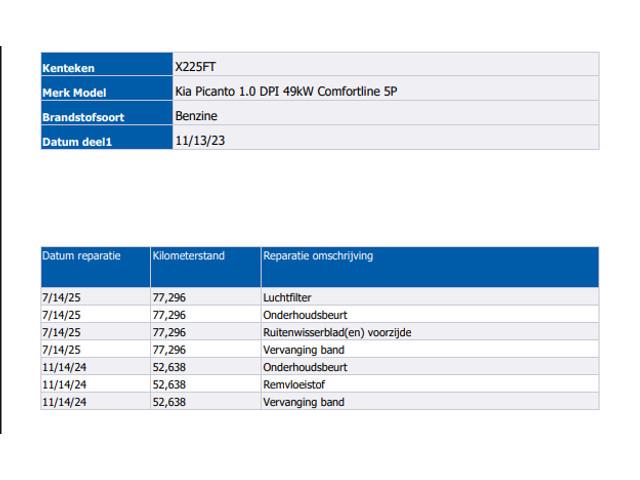The width and height of the screenshot is (640, 480).
Task: Click the 11/13/23 registration date value
Action: 200,140
